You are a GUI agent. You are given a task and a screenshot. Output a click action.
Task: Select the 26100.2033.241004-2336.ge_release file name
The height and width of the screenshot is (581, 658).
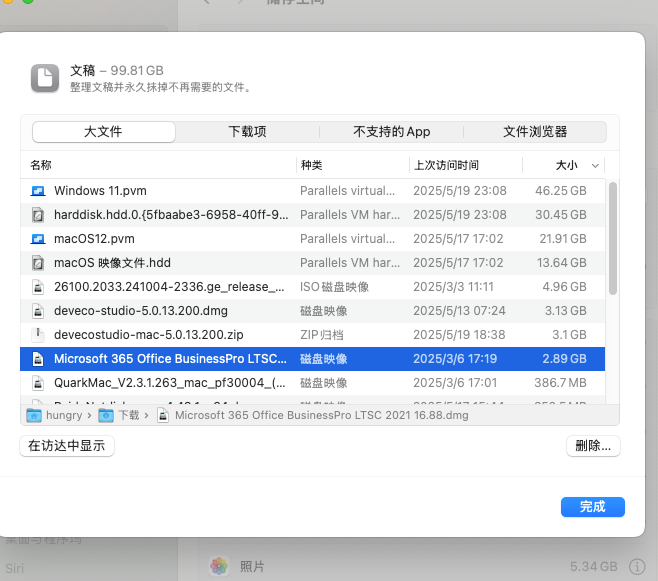(x=170, y=287)
